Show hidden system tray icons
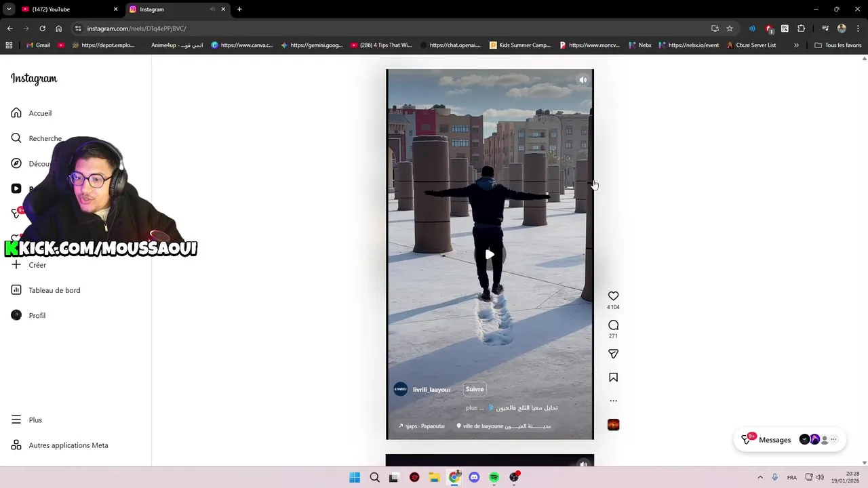Image resolution: width=868 pixels, height=488 pixels. tap(760, 477)
